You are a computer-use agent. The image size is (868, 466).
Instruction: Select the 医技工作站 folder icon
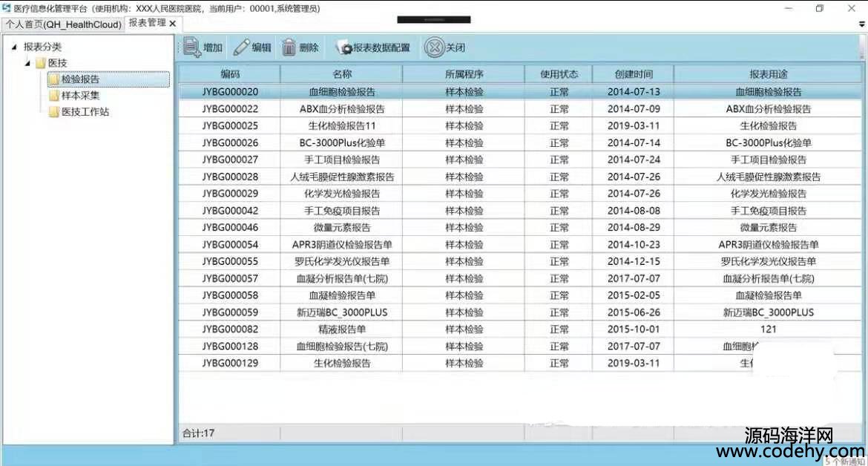53,112
